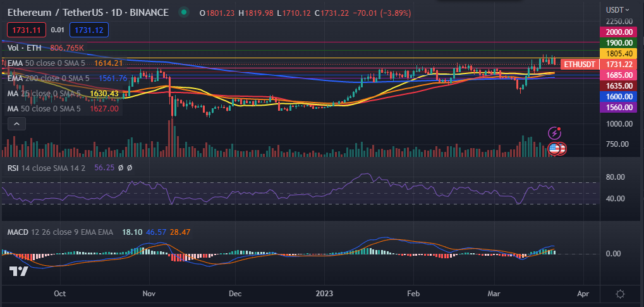Screen dimensions: 644x307
Task: Click the volume value 806.765K
Action: click(68, 48)
